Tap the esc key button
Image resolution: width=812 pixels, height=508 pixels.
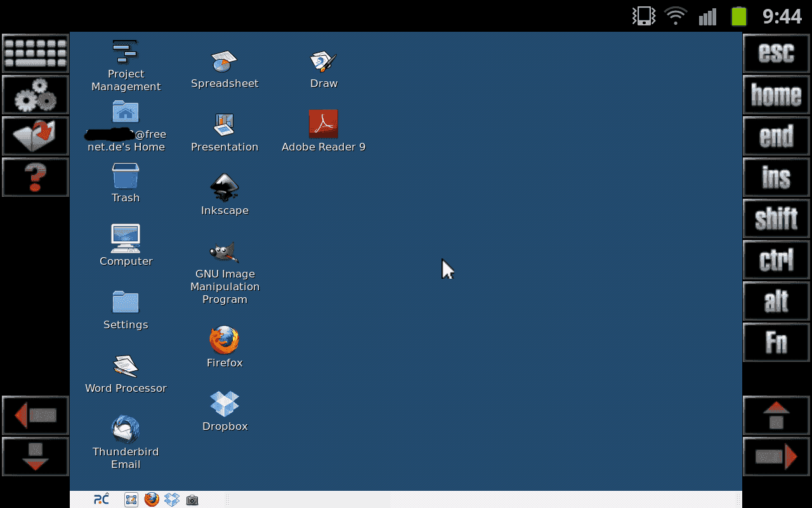click(x=776, y=53)
